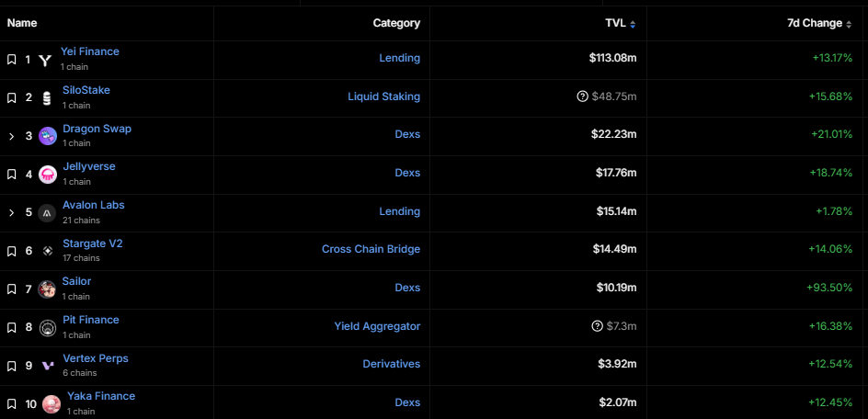Open the Cross Chain Bridge category link
The height and width of the screenshot is (419, 868).
[371, 249]
